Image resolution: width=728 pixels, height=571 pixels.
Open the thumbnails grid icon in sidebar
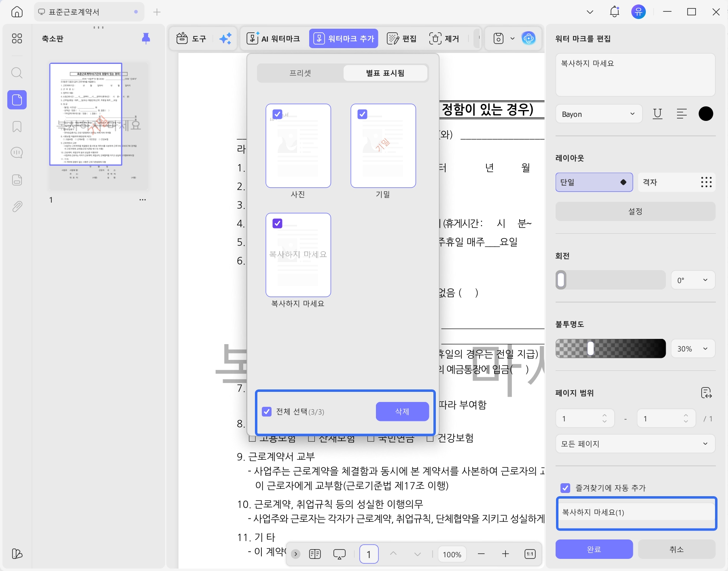click(x=17, y=38)
